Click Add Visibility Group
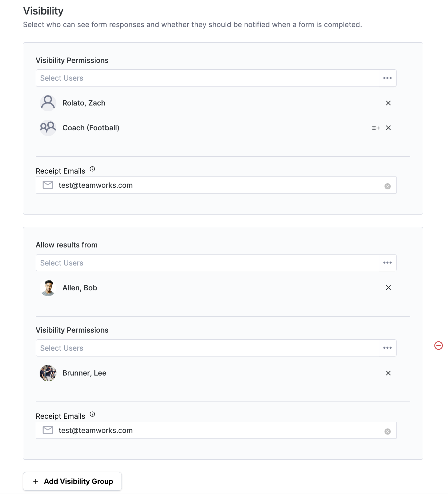Viewport: 448px width, 502px height. coord(72,481)
